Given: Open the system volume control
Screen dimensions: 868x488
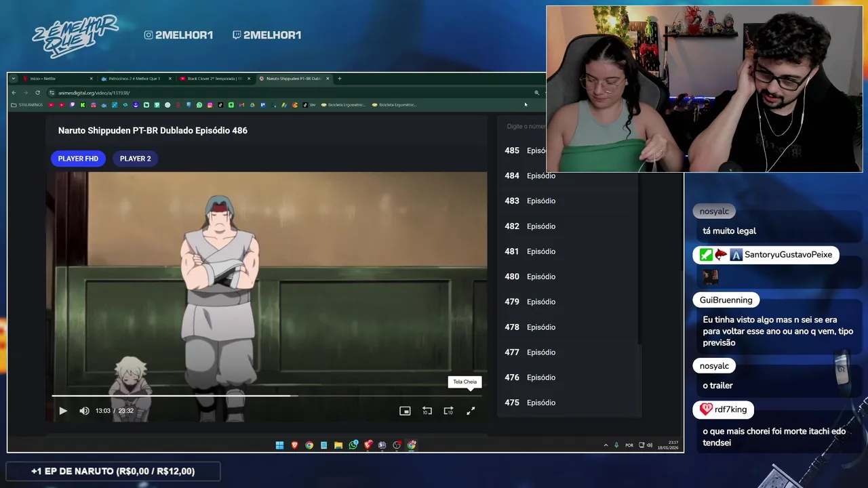Looking at the screenshot, I should pos(650,445).
